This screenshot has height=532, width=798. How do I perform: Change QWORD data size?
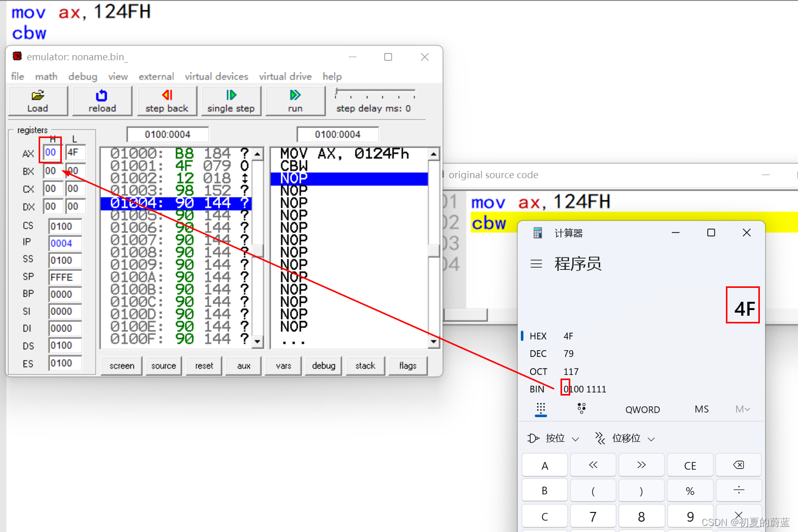point(642,409)
